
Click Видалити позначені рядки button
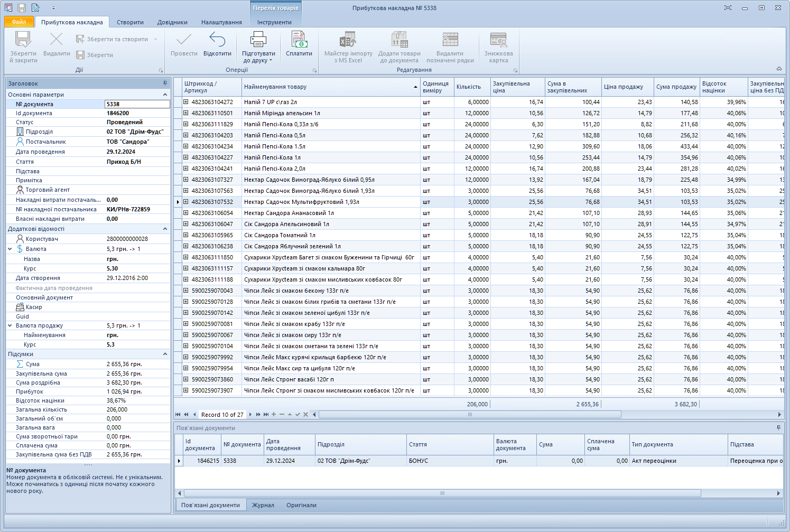coord(450,47)
